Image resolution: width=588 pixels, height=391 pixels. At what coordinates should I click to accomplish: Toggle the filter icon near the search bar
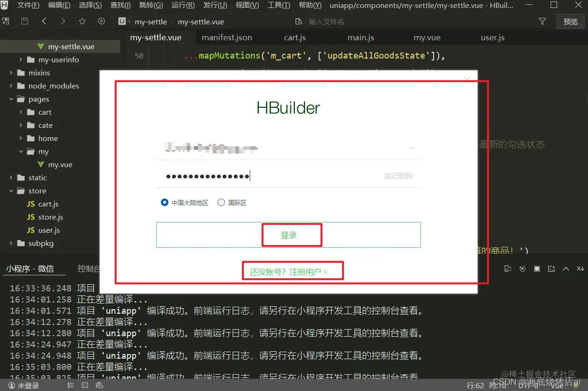pos(542,21)
